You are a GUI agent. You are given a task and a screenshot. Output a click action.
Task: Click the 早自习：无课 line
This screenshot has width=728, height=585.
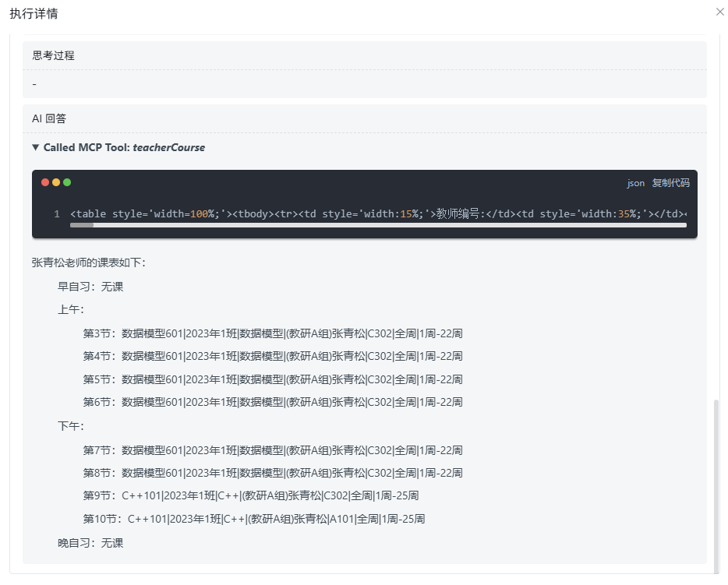click(x=90, y=287)
